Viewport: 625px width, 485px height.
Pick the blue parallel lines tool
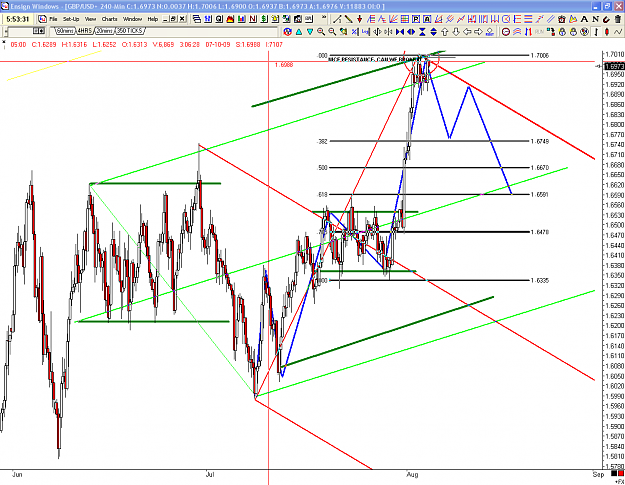(x=550, y=19)
